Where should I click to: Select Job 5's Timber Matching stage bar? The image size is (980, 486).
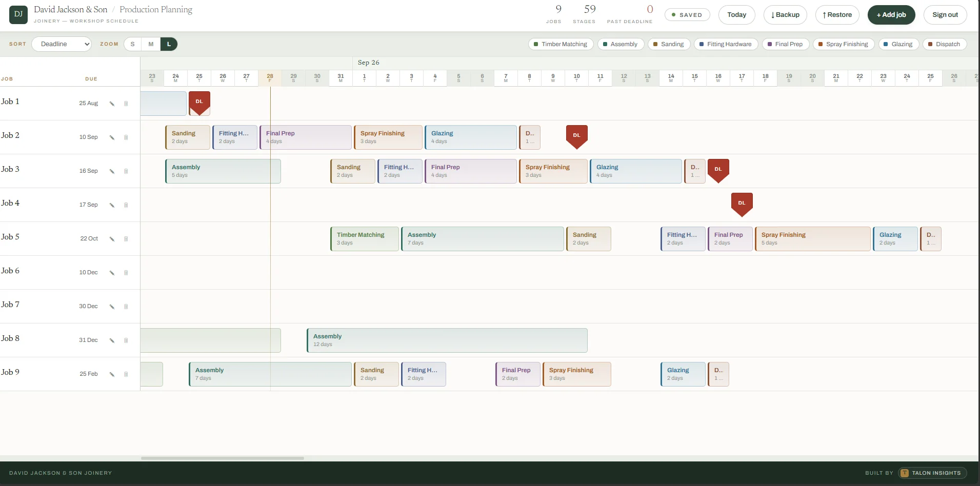[x=365, y=239]
